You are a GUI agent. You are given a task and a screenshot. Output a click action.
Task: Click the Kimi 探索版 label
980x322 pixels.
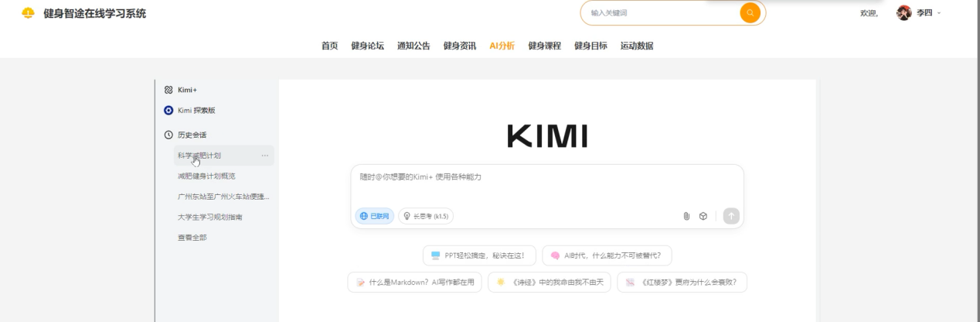coord(196,111)
